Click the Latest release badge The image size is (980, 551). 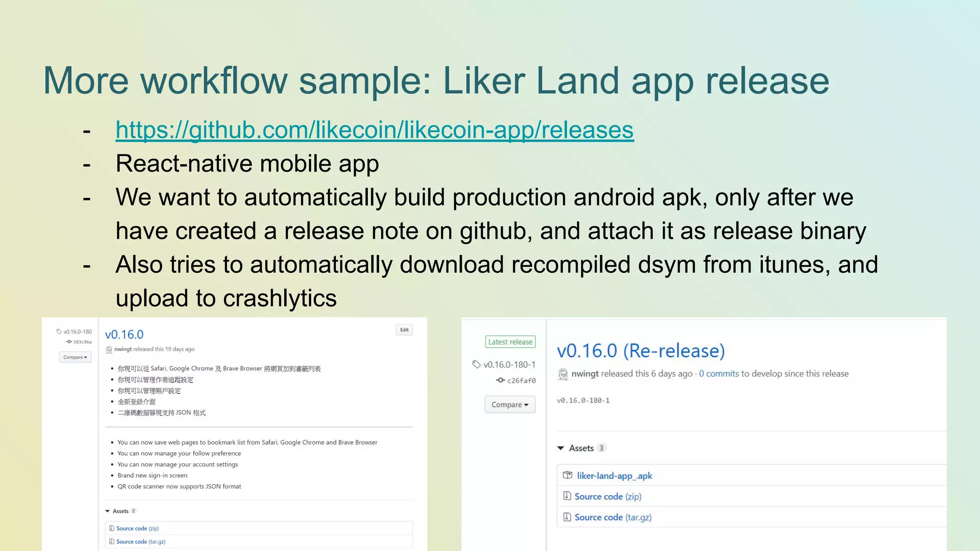coord(510,342)
